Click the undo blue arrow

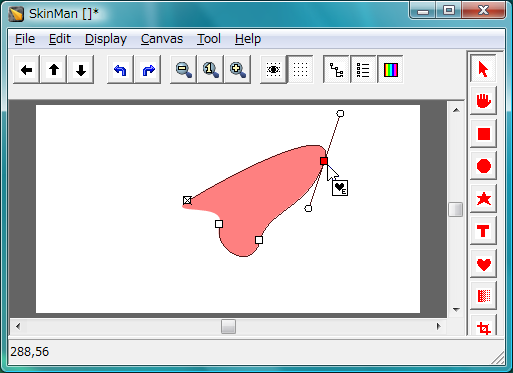pos(120,70)
